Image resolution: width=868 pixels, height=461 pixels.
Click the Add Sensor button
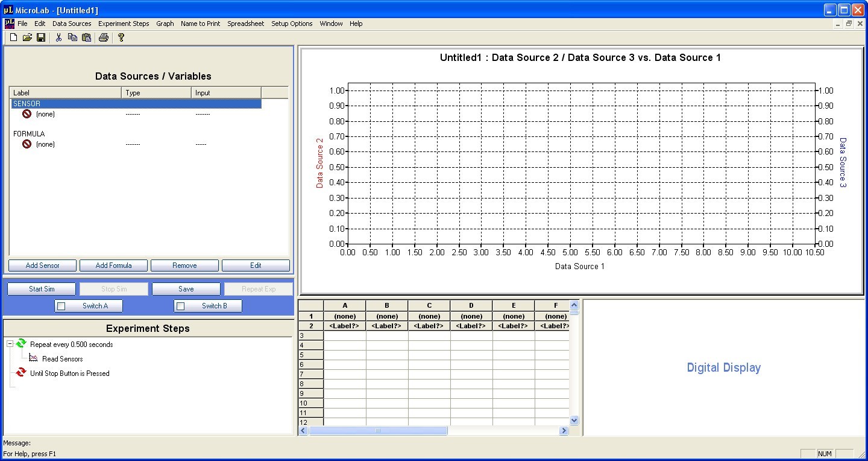click(43, 265)
